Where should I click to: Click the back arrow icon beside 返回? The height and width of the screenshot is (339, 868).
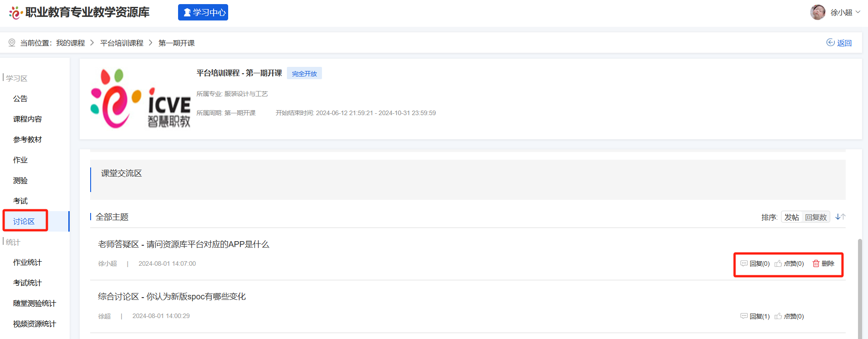[x=830, y=42]
